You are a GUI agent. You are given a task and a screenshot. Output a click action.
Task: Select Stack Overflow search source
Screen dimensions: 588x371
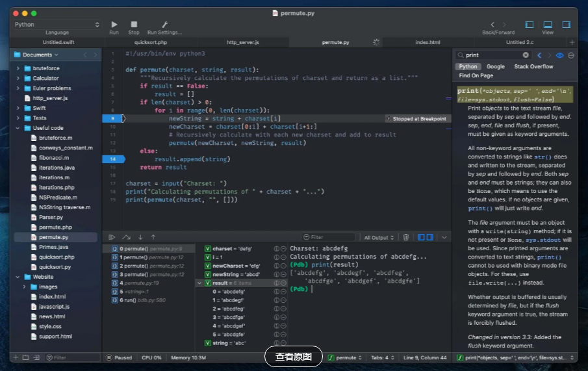point(533,66)
